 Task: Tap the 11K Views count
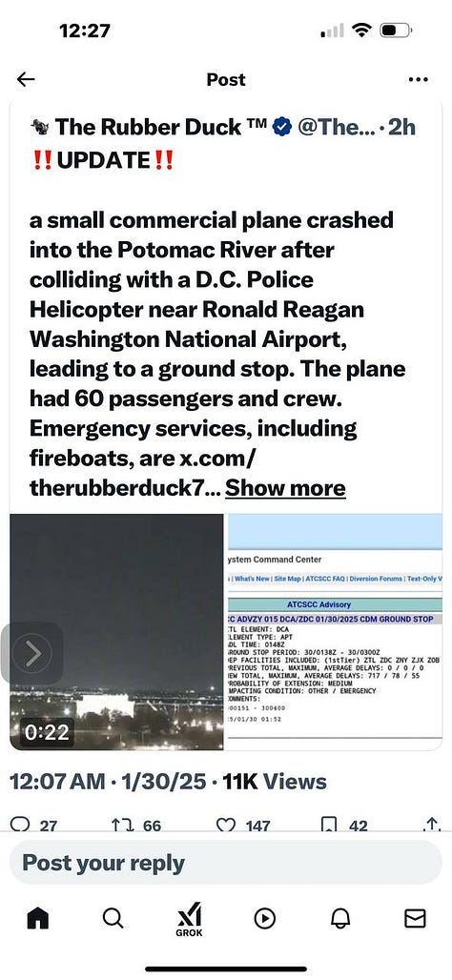click(275, 782)
